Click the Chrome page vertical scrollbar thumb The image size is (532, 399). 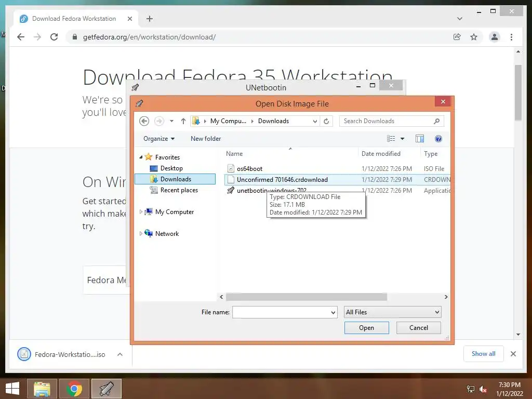tap(518, 92)
